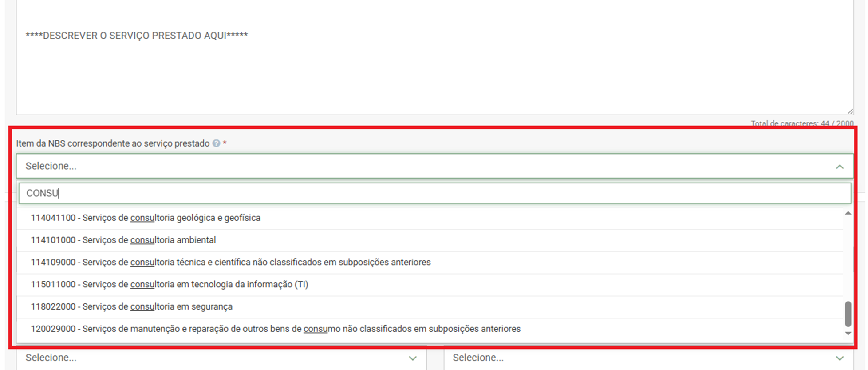The height and width of the screenshot is (370, 868).
Task: Click the help icon beside the NBS label
Action: coord(216,143)
